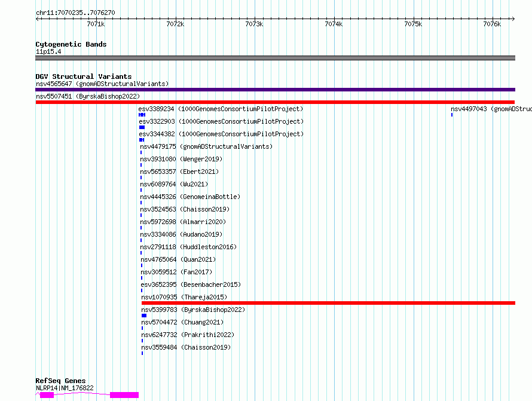532x401 pixels.
Task: Select the purple nsv4565647 variant bar
Action: point(275,90)
